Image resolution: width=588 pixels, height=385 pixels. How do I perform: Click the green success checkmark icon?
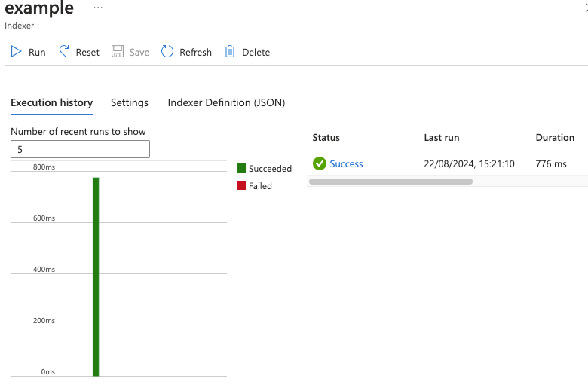click(x=320, y=163)
